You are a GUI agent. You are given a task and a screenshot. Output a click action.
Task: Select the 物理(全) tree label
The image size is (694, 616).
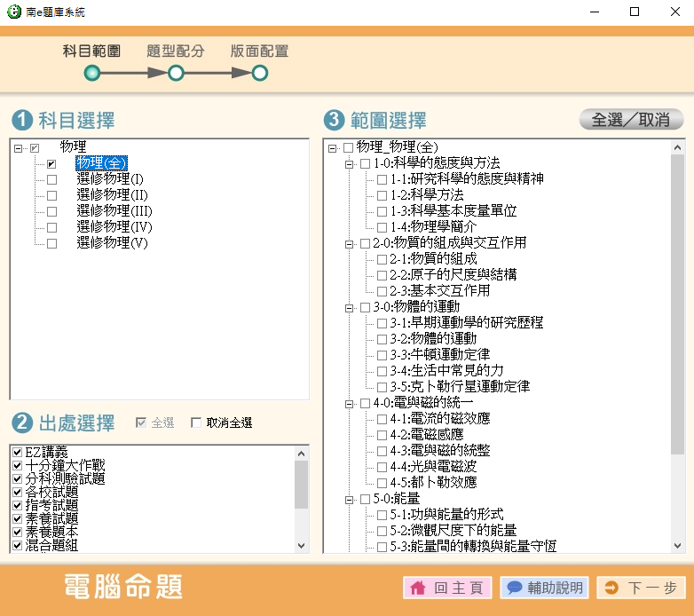point(101,163)
